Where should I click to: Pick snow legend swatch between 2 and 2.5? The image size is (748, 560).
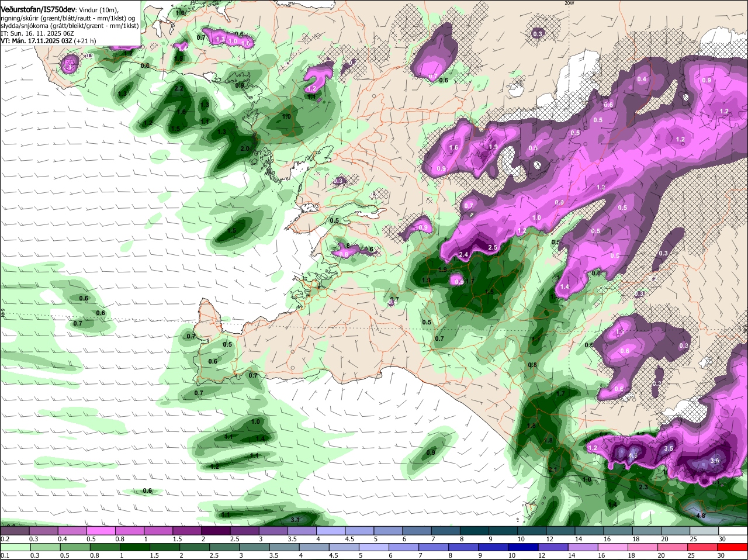(216, 531)
